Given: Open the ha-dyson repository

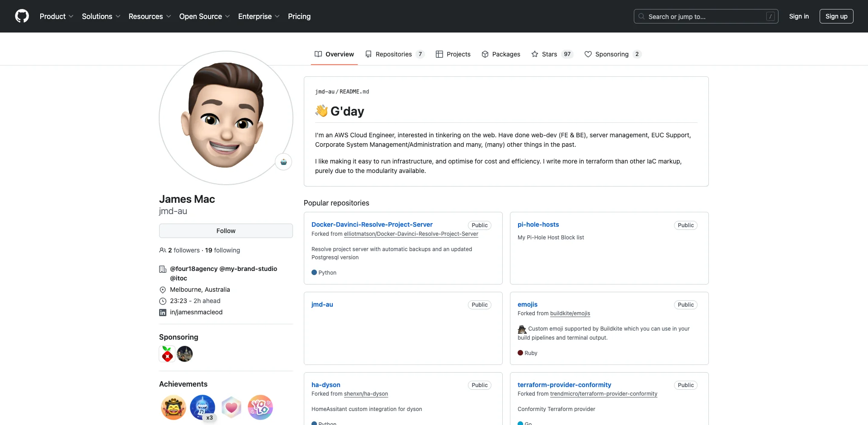Looking at the screenshot, I should click(326, 385).
